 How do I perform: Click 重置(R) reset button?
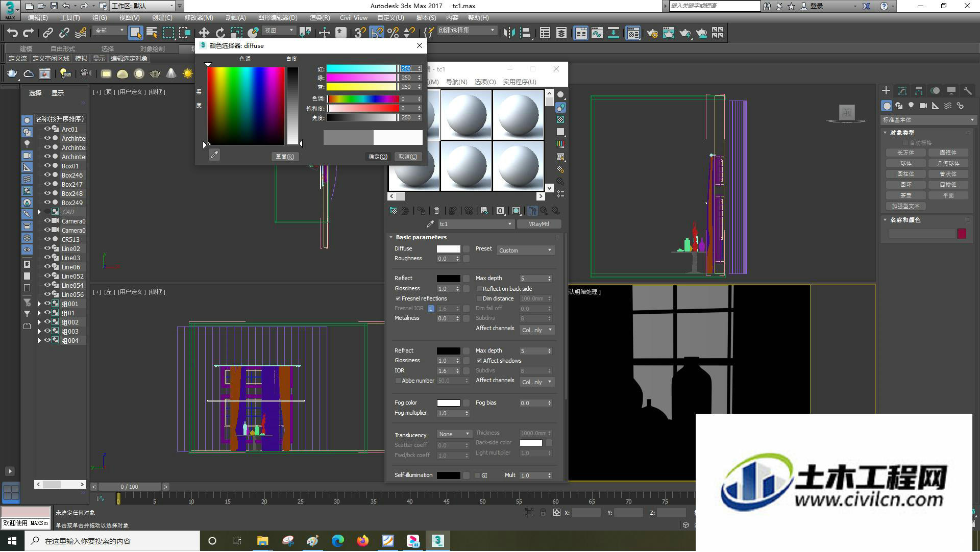tap(285, 157)
